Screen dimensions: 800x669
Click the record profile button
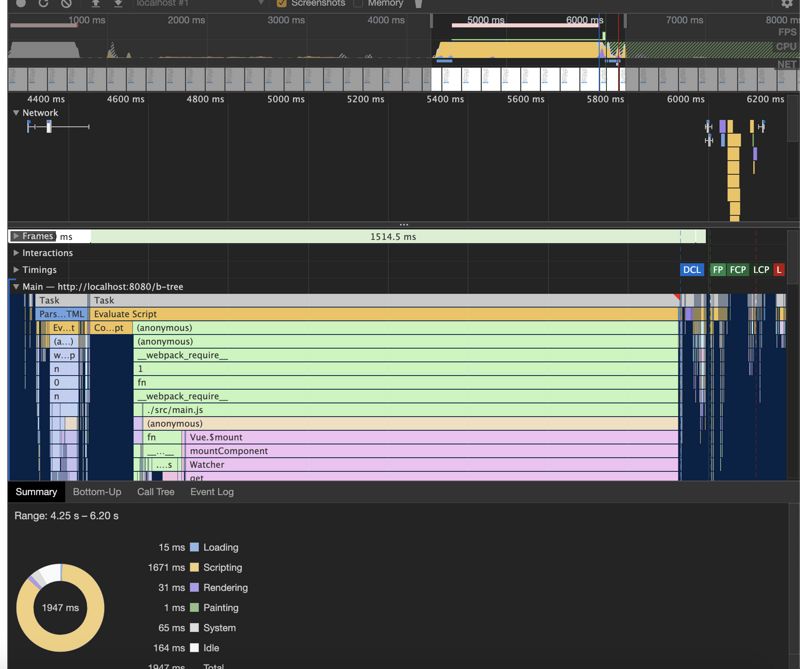pyautogui.click(x=20, y=3)
